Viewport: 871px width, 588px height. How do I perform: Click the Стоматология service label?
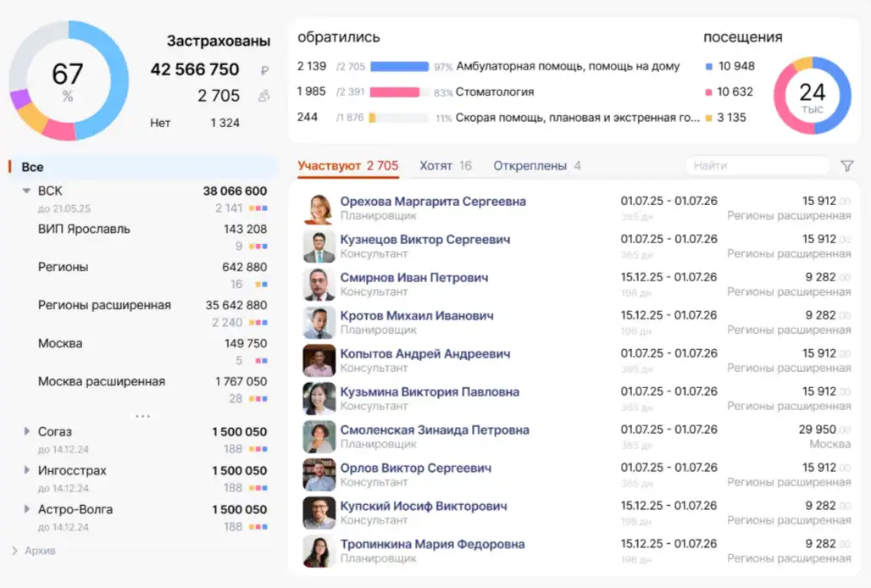(494, 92)
